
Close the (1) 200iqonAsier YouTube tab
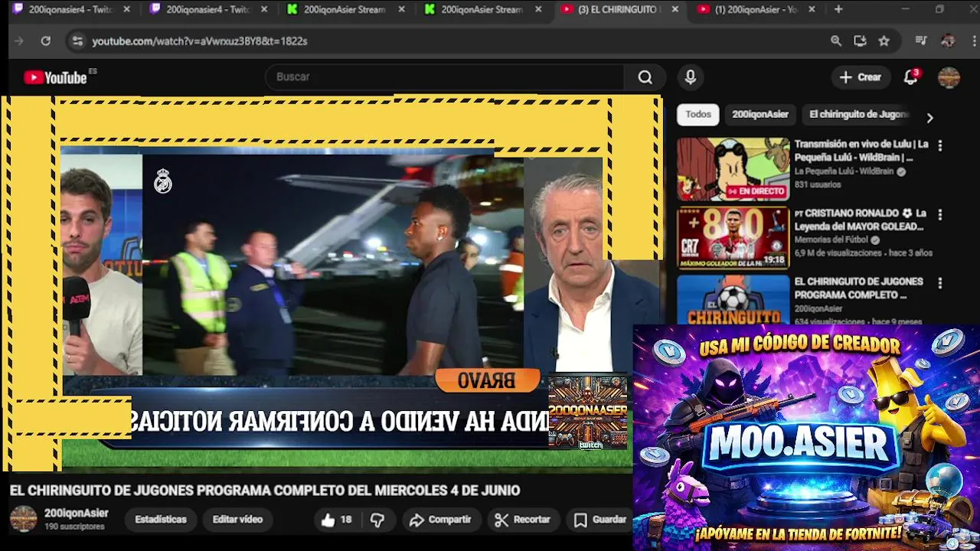point(812,9)
